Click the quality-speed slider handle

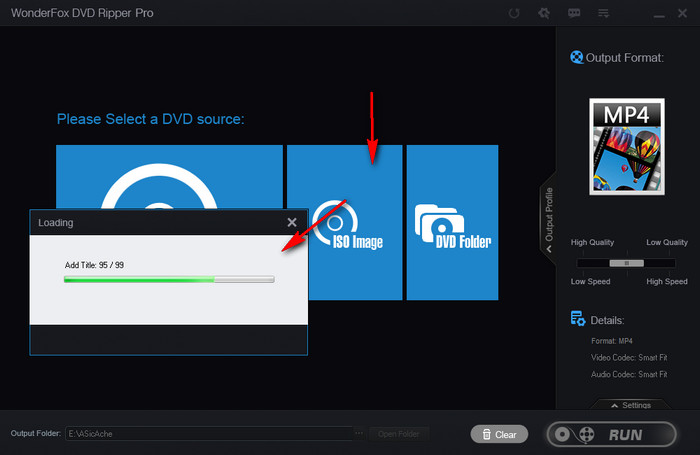(626, 262)
